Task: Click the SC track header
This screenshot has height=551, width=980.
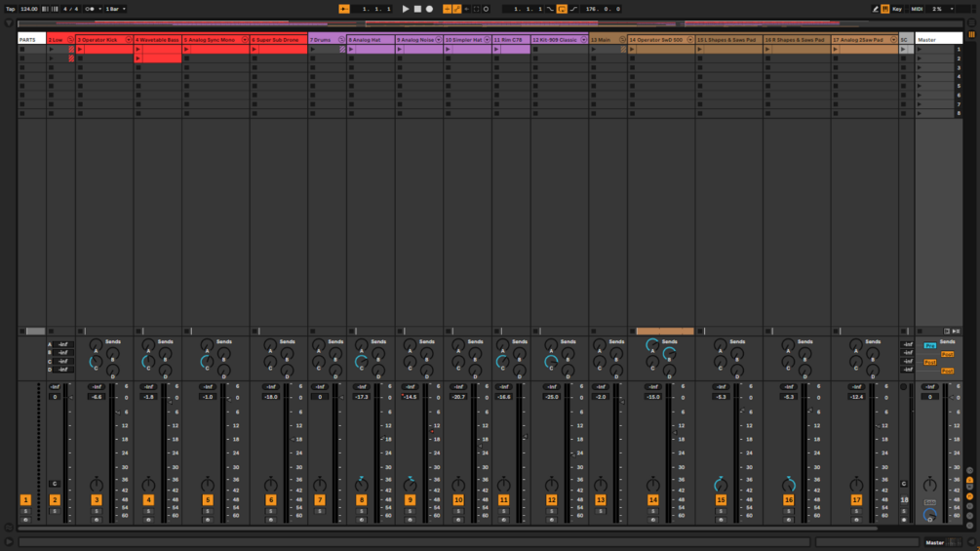Action: (x=906, y=39)
